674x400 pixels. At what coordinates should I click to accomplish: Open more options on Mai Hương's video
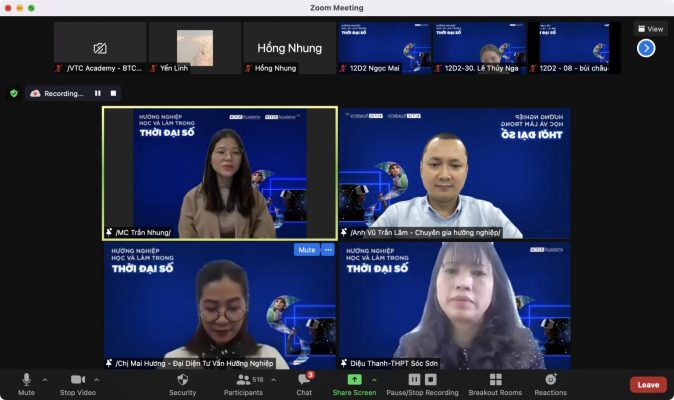327,250
